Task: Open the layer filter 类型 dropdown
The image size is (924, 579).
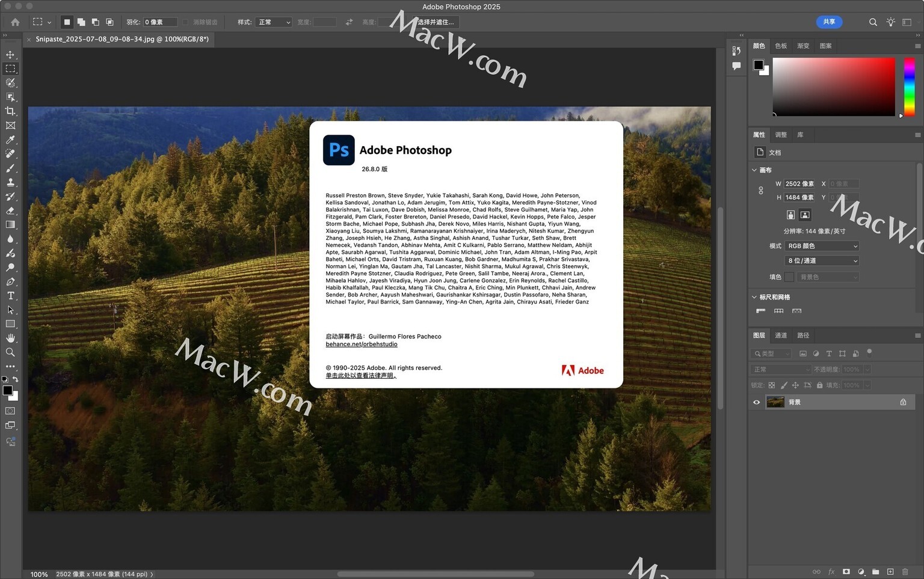Action: pos(771,354)
